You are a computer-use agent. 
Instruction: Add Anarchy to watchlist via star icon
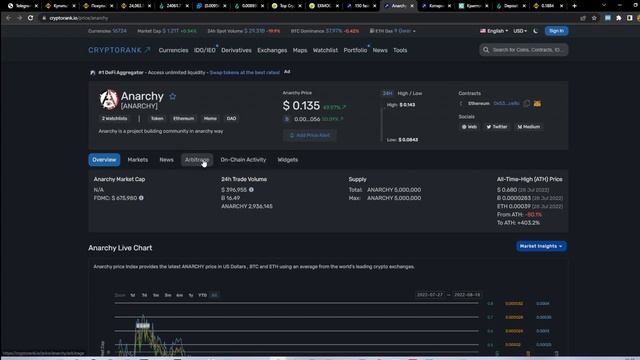[x=173, y=96]
